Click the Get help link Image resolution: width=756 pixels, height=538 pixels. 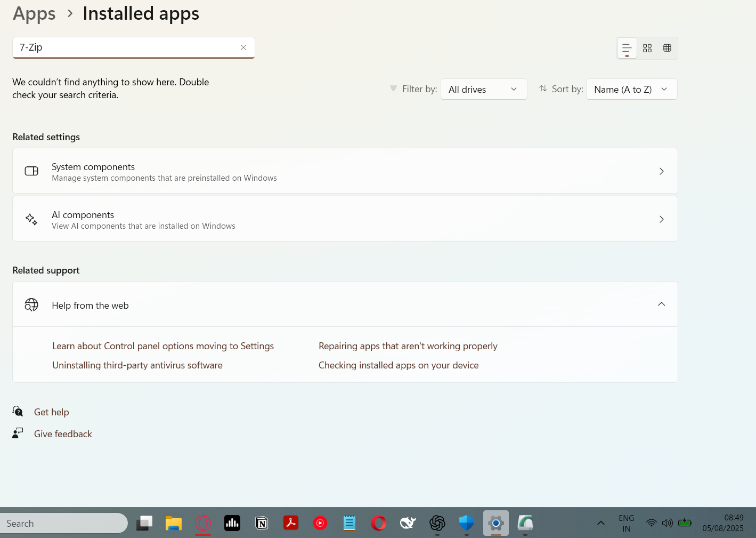tap(52, 412)
